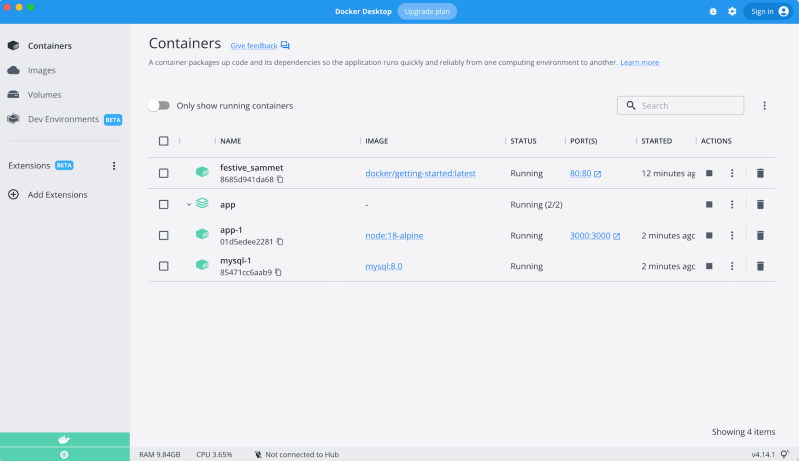Open port 3000:3000 external link icon
Image resolution: width=799 pixels, height=461 pixels.
point(617,236)
